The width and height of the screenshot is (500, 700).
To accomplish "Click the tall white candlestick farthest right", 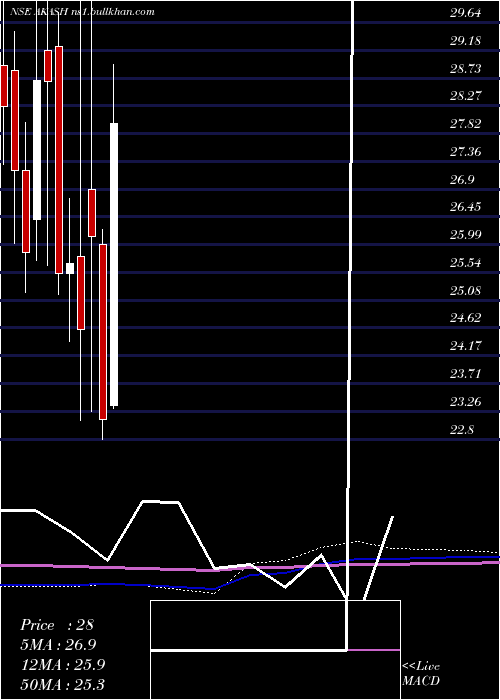I will tap(114, 264).
